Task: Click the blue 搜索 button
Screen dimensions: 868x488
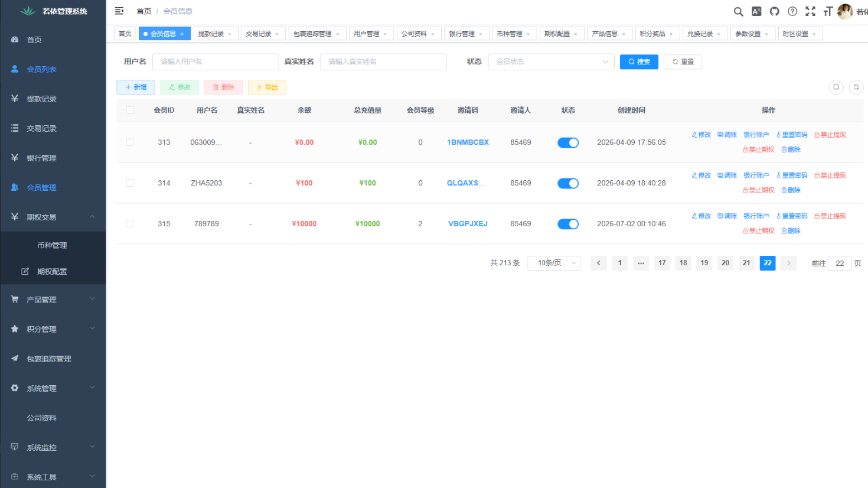Action: [639, 61]
